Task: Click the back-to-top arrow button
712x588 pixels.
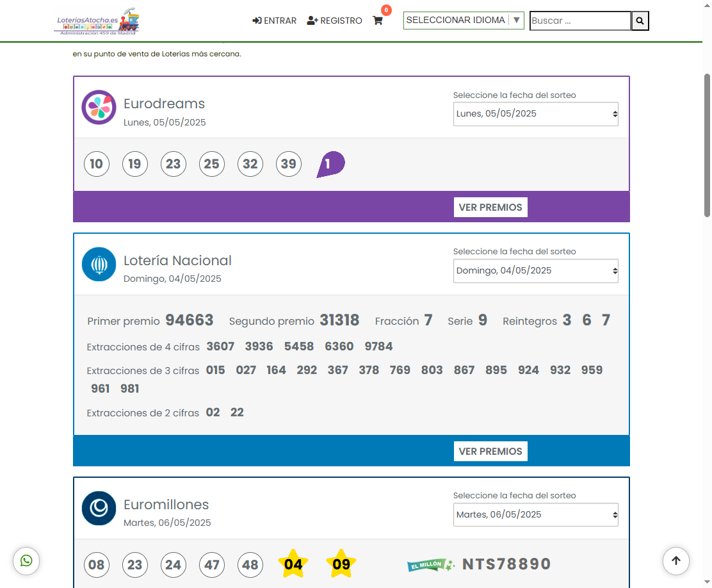Action: click(676, 560)
